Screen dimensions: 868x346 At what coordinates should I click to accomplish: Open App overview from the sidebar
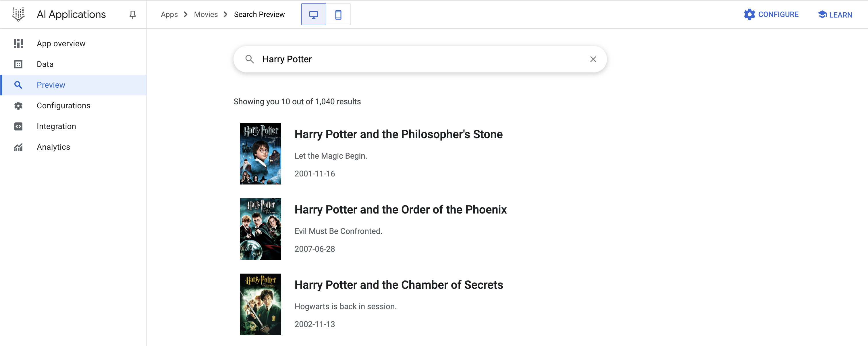click(61, 43)
